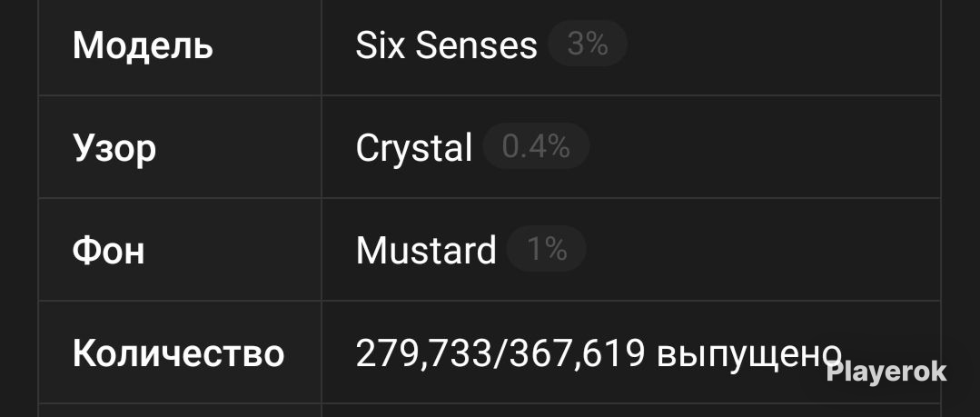Click the Фон row label
This screenshot has width=980, height=417.
click(x=109, y=250)
